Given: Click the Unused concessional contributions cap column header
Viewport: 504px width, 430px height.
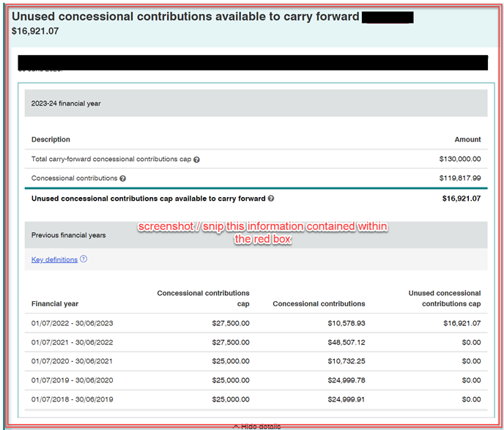Looking at the screenshot, I should 444,298.
